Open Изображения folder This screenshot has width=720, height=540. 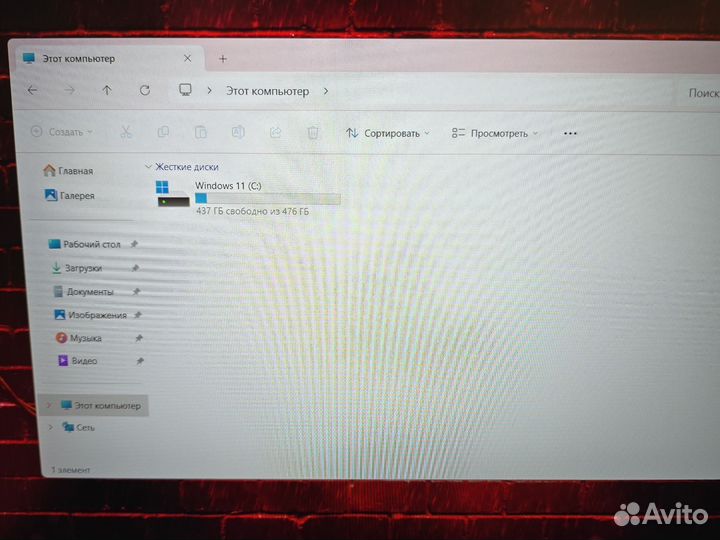(x=90, y=315)
